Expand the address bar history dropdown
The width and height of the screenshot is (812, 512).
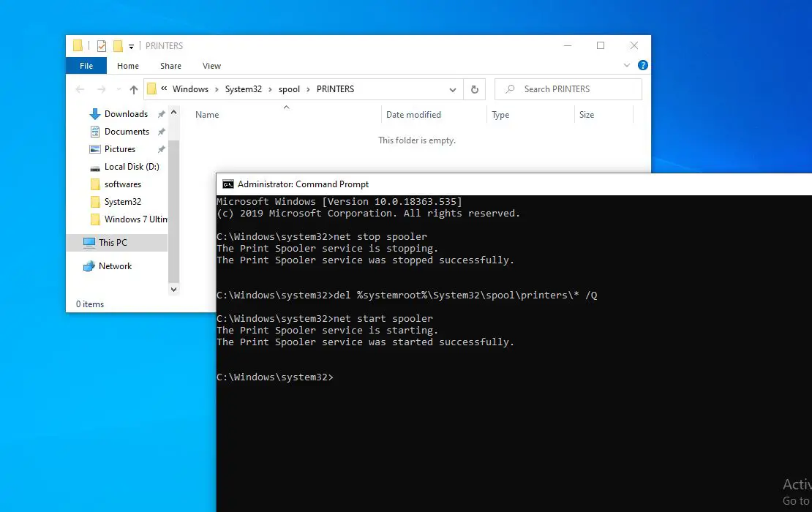(x=453, y=89)
